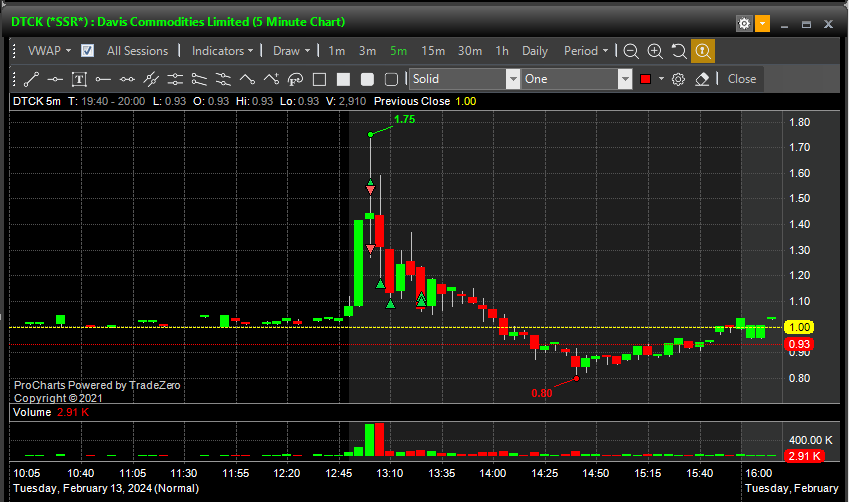Zoom out the chart
850x502 pixels.
tap(630, 51)
